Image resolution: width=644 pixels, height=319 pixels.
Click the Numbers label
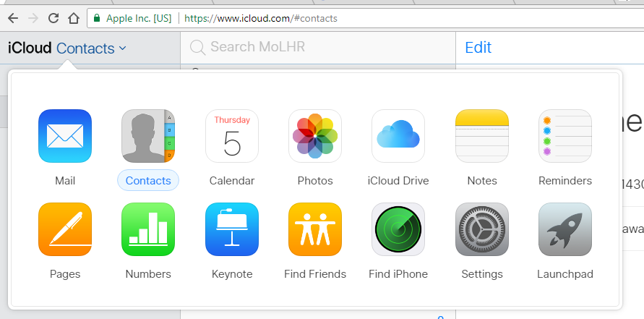point(148,273)
